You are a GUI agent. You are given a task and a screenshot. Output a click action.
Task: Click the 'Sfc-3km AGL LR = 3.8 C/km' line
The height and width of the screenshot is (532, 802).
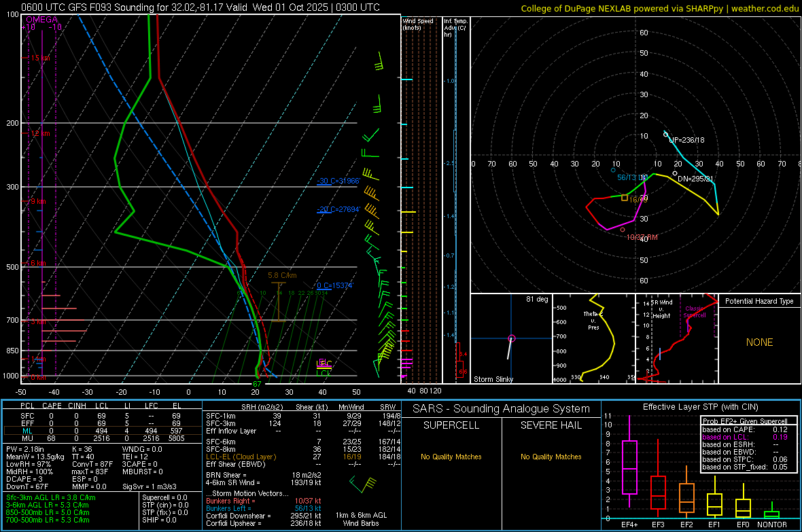pyautogui.click(x=51, y=497)
